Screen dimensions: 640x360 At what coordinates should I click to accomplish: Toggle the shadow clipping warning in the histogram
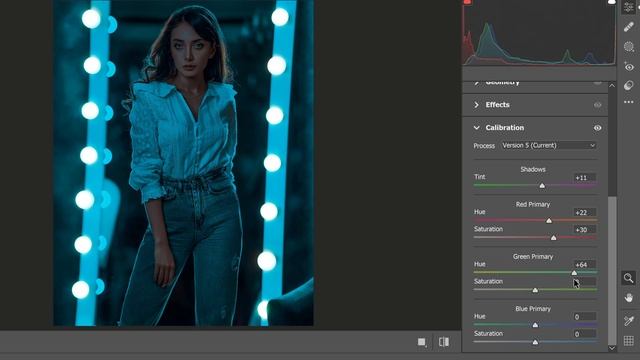click(x=467, y=2)
